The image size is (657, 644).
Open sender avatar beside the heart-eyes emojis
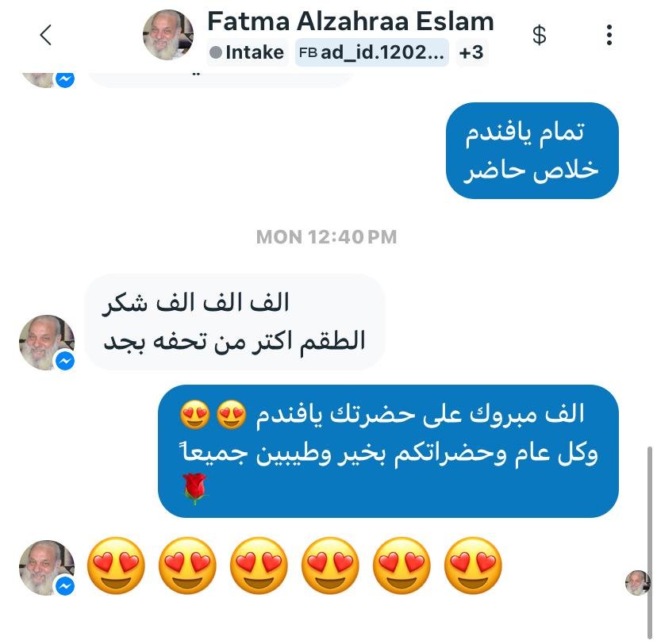click(47, 568)
